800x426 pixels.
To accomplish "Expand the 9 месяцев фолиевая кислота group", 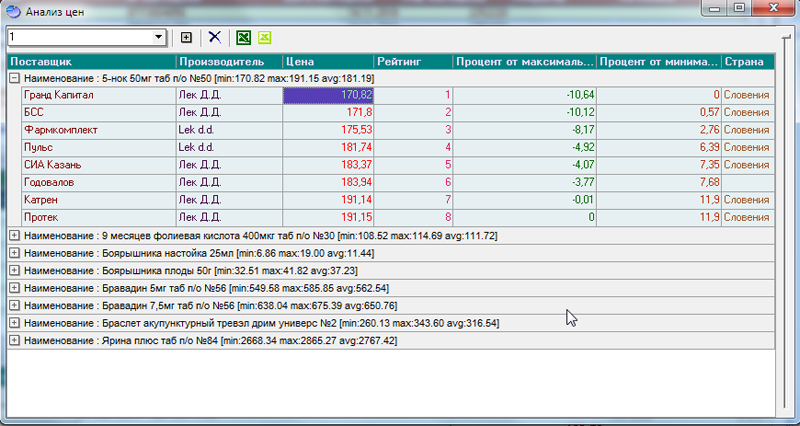I will pos(14,236).
